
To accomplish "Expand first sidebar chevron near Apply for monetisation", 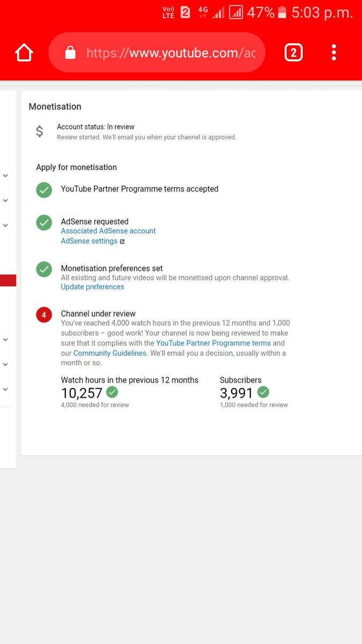I will coord(5,175).
